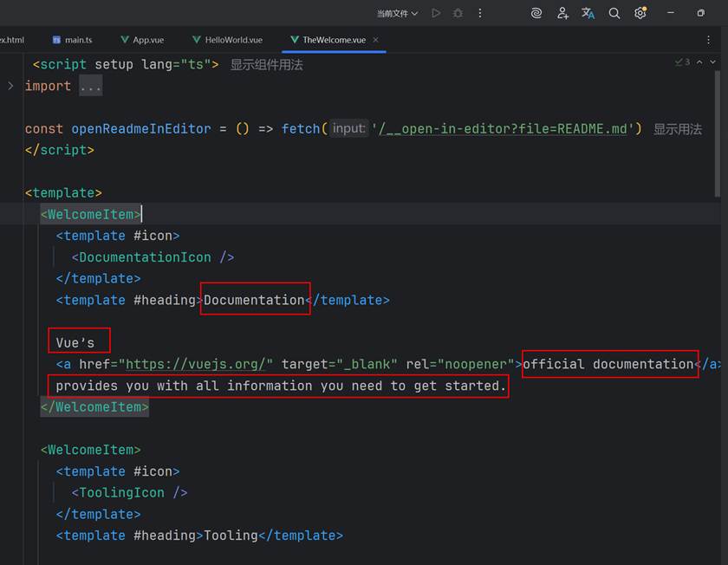This screenshot has height=565, width=728.
Task: Switch to the partially visible .html tab
Action: click(x=12, y=40)
